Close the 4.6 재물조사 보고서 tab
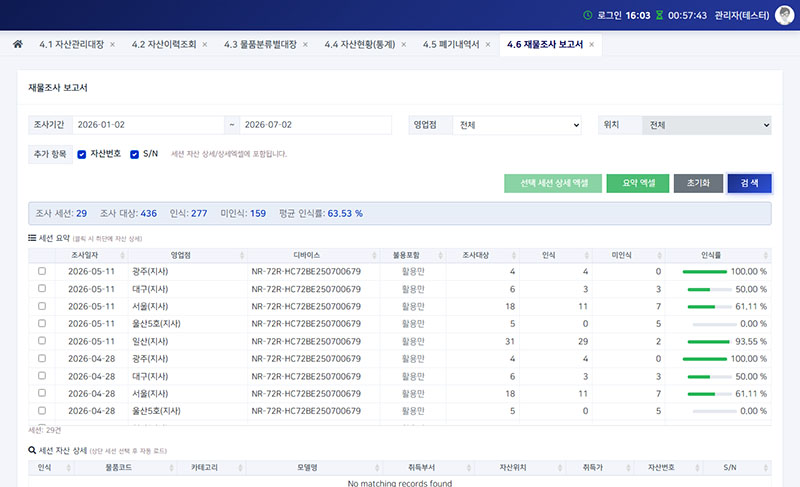Image resolution: width=800 pixels, height=487 pixels. [591, 45]
